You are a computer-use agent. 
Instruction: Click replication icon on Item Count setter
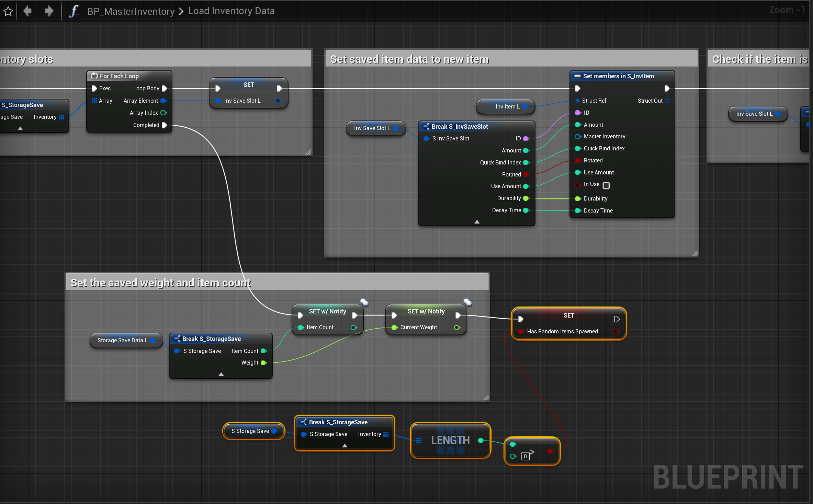coord(364,302)
